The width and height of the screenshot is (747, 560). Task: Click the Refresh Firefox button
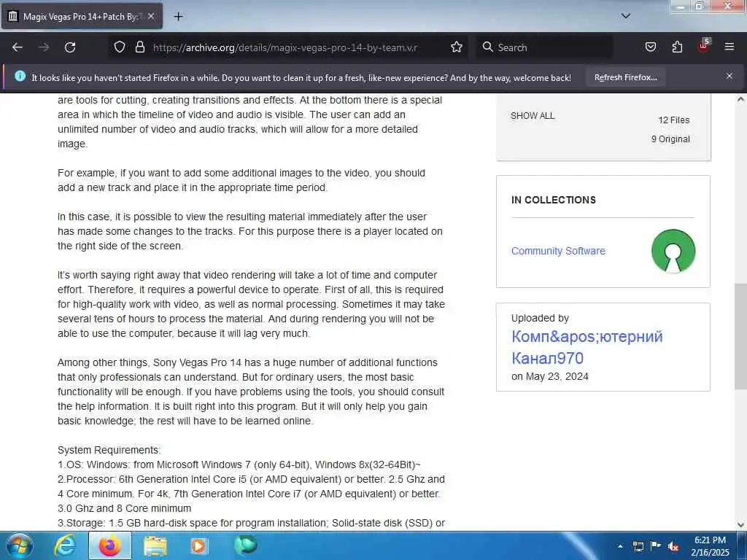[625, 77]
